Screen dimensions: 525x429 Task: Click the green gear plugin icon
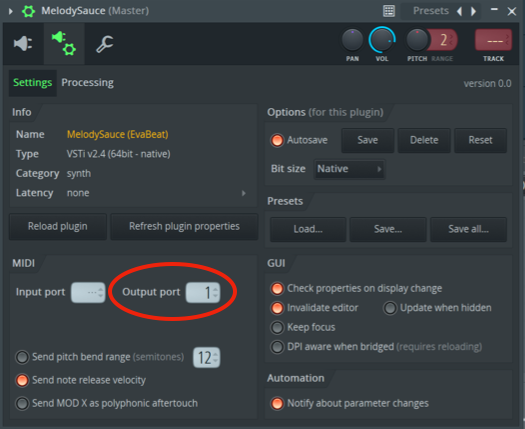(x=28, y=11)
